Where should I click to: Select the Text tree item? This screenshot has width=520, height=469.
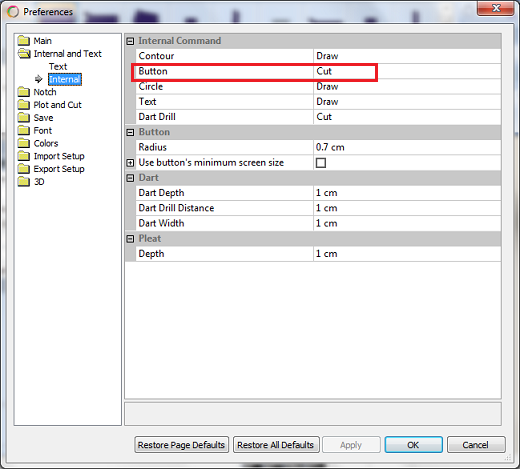click(58, 66)
